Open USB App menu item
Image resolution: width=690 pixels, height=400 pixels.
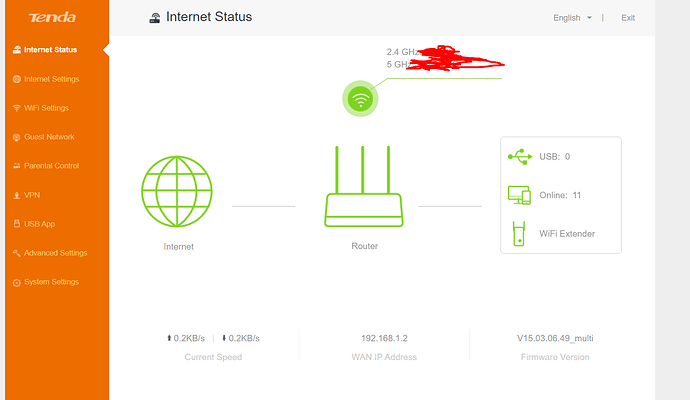click(x=40, y=224)
